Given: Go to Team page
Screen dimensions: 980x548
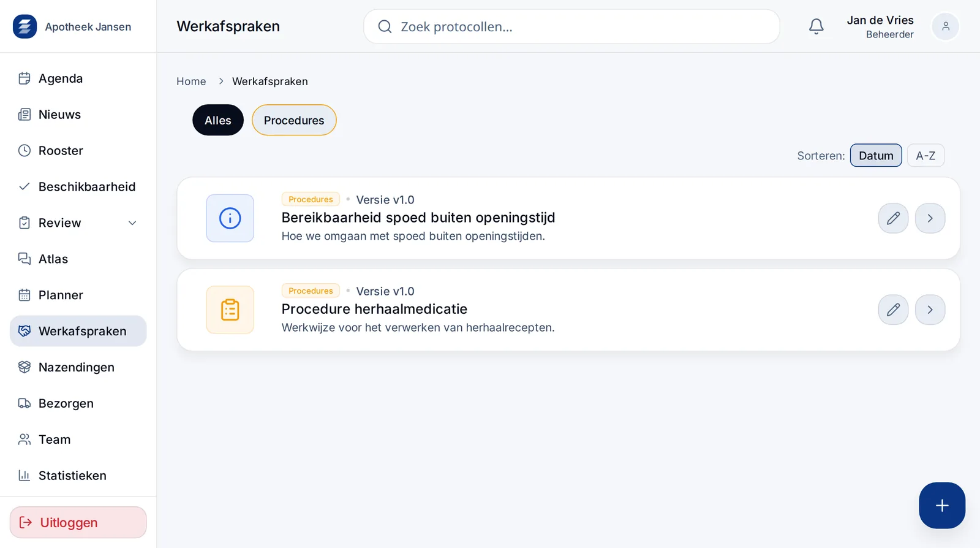Looking at the screenshot, I should (78, 440).
